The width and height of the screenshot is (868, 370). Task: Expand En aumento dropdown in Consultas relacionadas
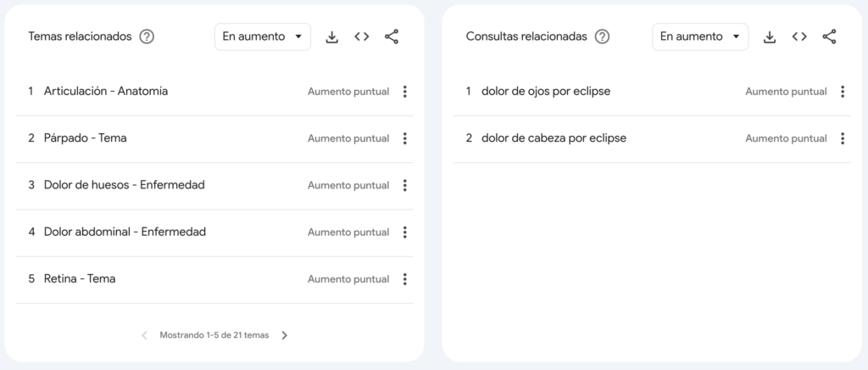pyautogui.click(x=700, y=36)
